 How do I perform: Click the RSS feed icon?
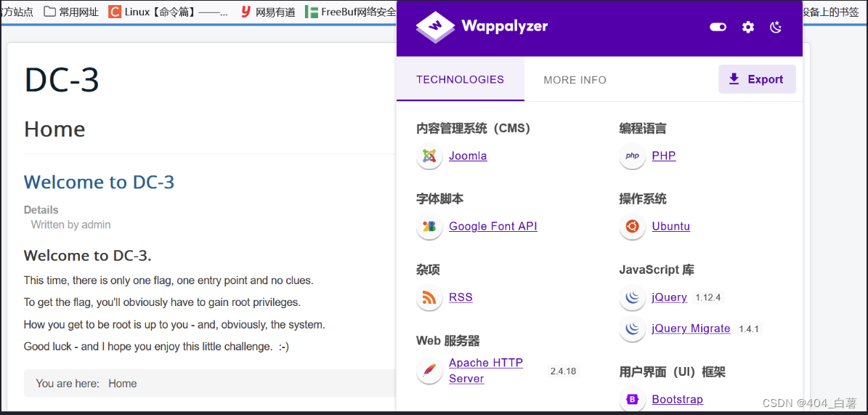coord(429,297)
